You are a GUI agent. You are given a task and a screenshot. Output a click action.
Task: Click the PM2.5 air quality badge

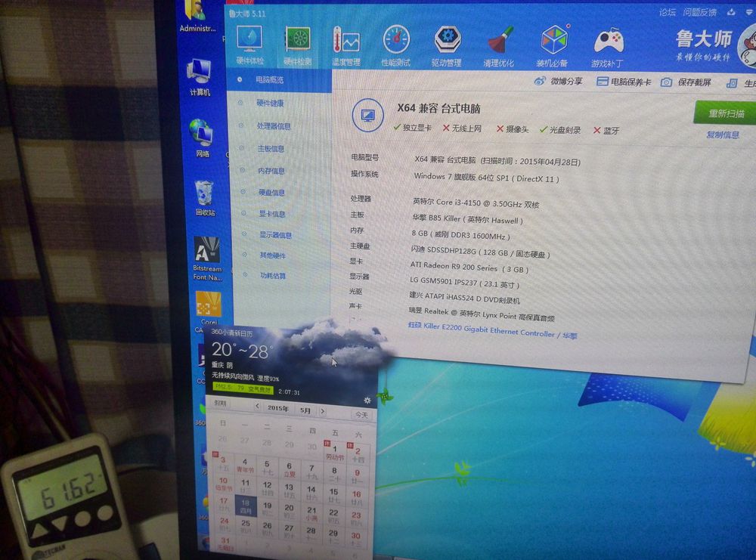(x=243, y=388)
